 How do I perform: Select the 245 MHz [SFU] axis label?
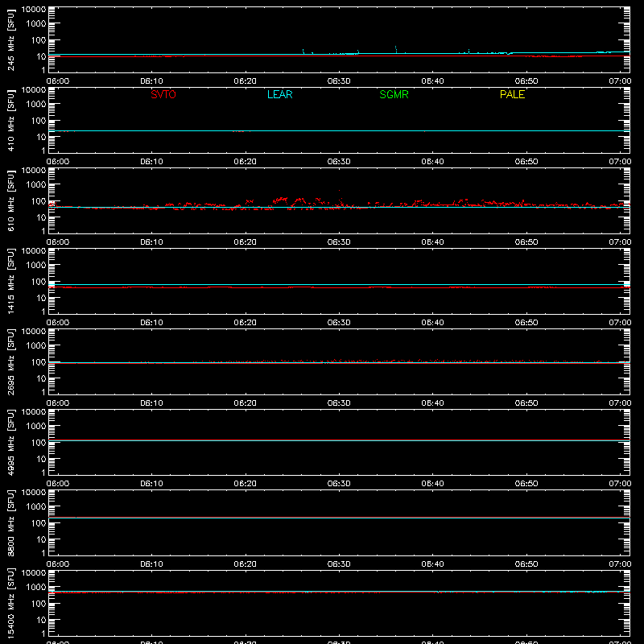click(10, 39)
